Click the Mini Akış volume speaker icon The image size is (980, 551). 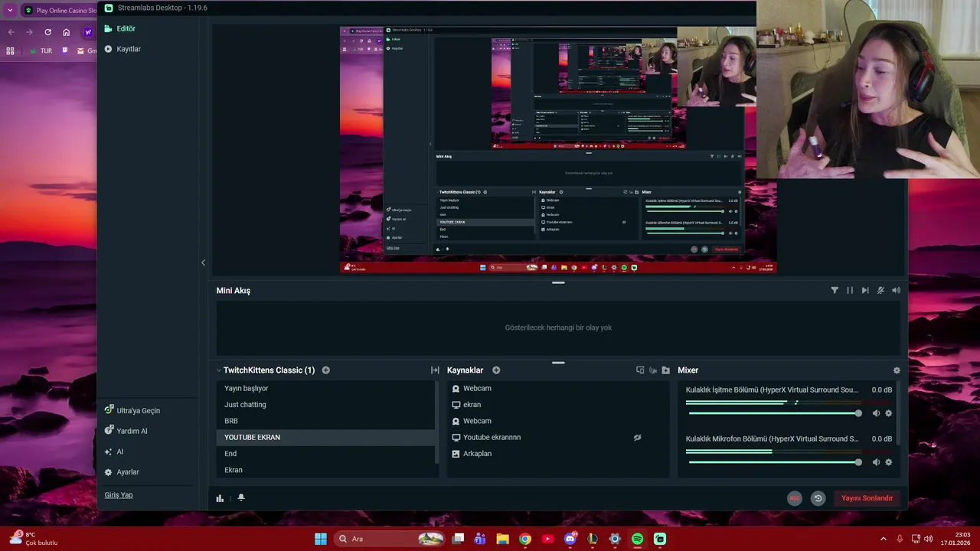pyautogui.click(x=896, y=290)
